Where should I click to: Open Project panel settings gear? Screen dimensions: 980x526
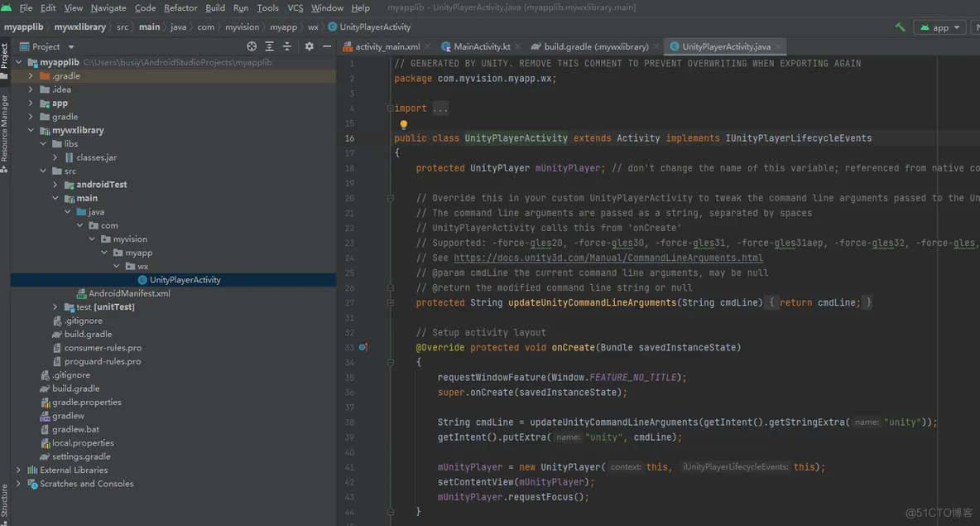(x=309, y=46)
